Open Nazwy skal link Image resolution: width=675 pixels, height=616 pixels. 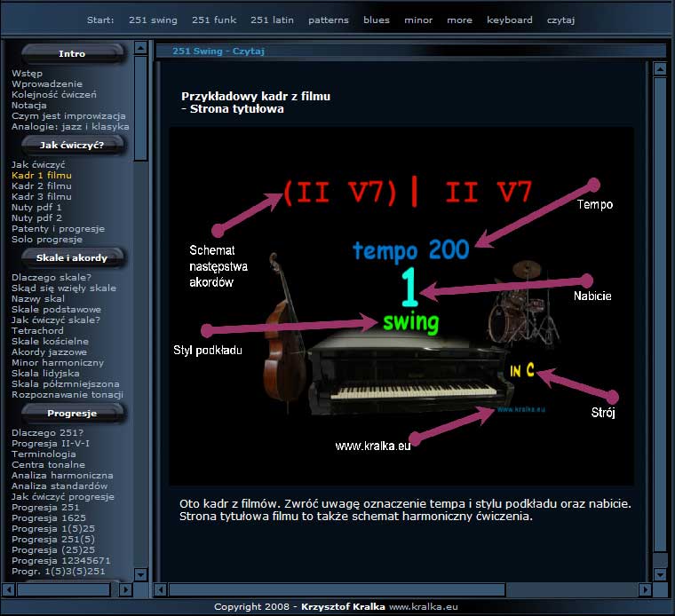pyautogui.click(x=38, y=298)
